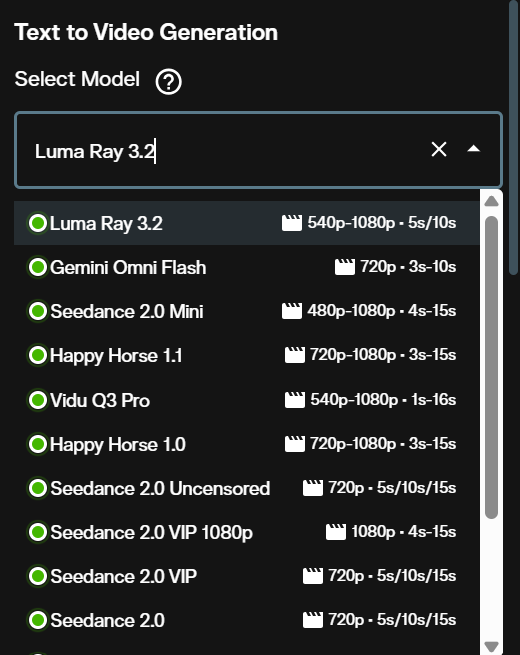Click the Text to Video Generation heading
This screenshot has width=520, height=655.
(146, 32)
